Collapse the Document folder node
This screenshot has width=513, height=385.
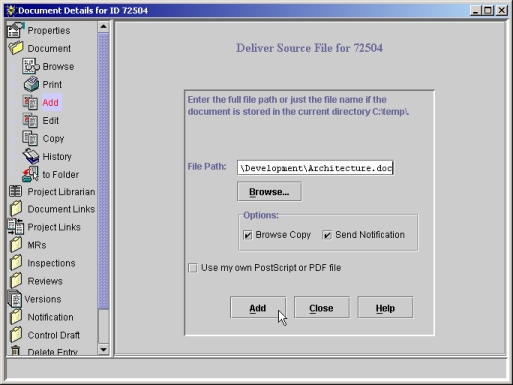click(16, 48)
